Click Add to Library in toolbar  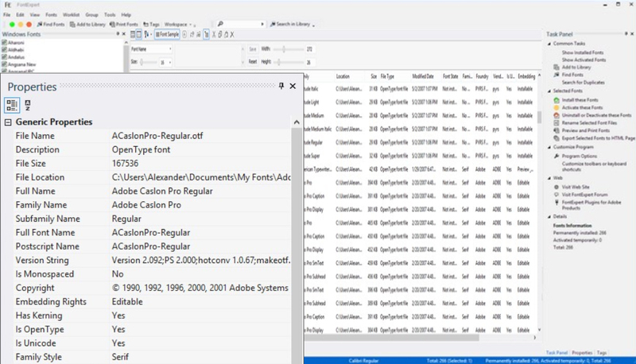coord(88,25)
